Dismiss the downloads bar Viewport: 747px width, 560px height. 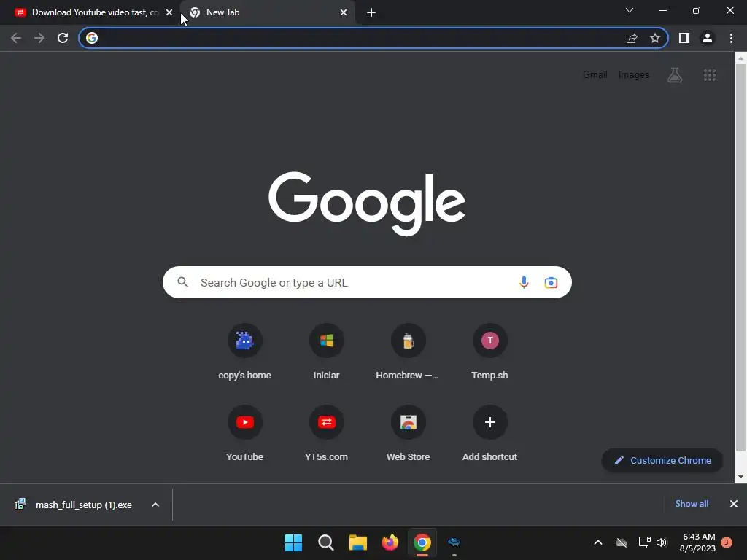coord(734,504)
